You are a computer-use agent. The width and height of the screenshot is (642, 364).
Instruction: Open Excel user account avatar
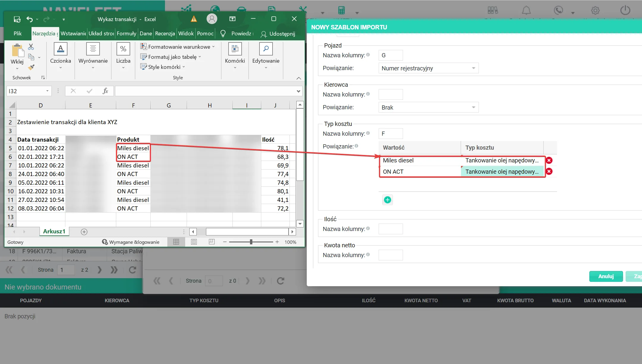(x=212, y=19)
